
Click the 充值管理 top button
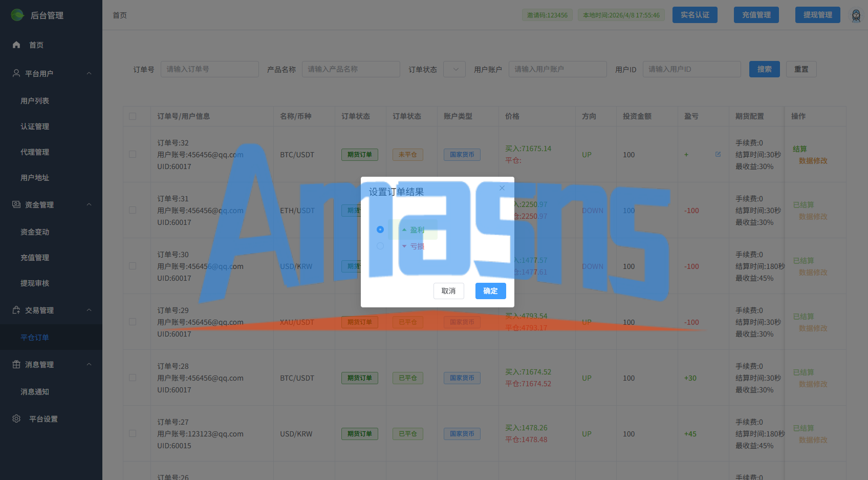tap(756, 15)
